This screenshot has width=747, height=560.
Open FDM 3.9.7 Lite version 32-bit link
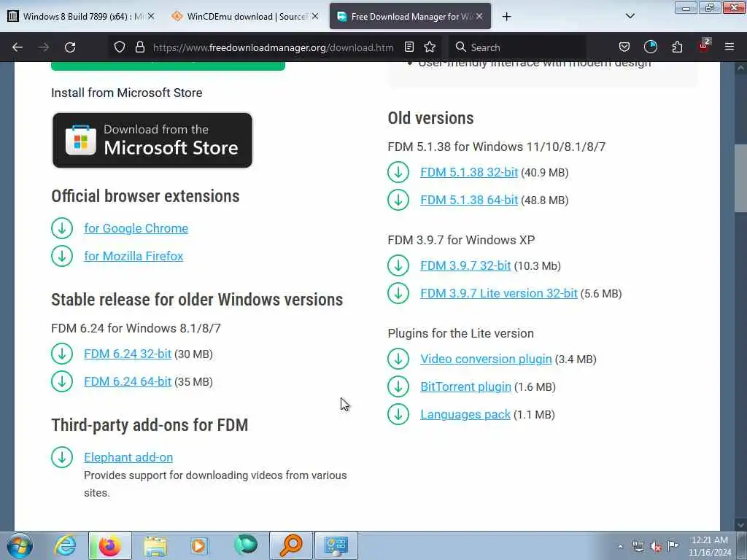[x=499, y=293]
